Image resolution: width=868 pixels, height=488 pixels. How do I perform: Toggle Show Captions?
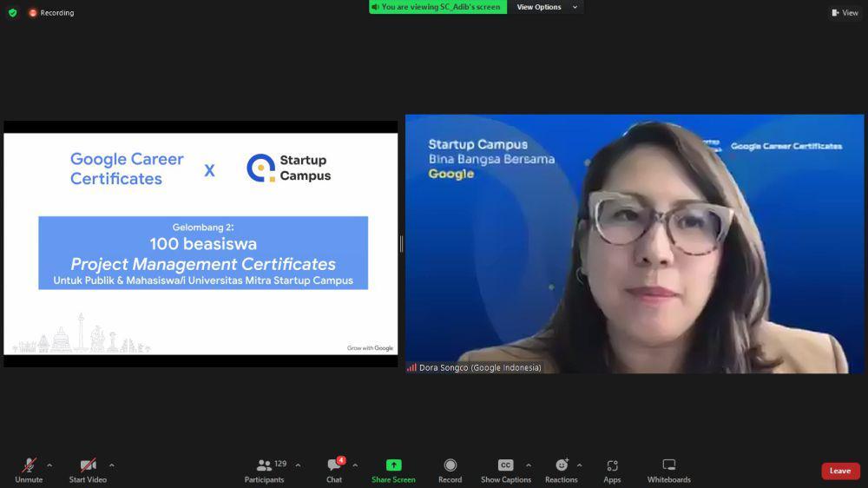(505, 471)
